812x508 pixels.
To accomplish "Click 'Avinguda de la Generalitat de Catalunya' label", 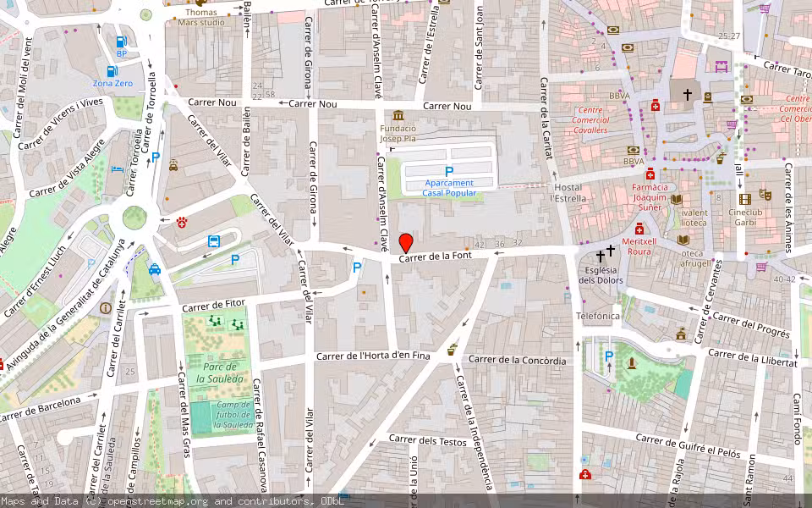I will (66, 304).
